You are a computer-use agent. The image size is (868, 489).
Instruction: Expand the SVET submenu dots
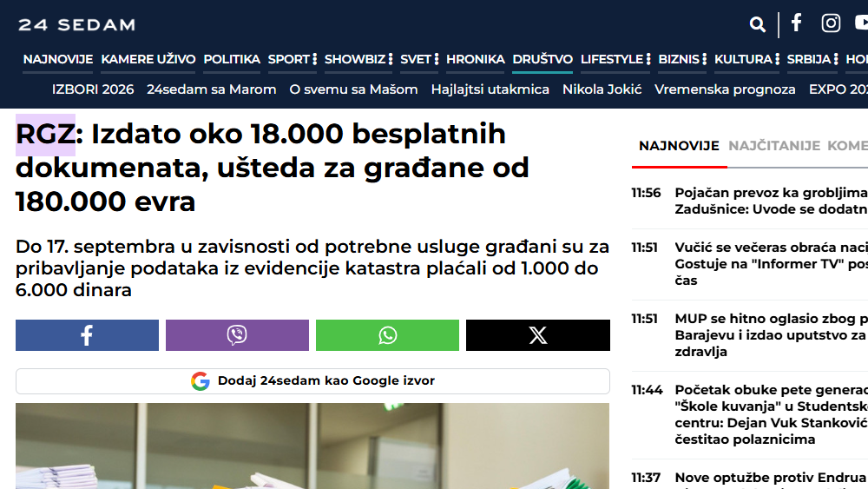[x=437, y=59]
